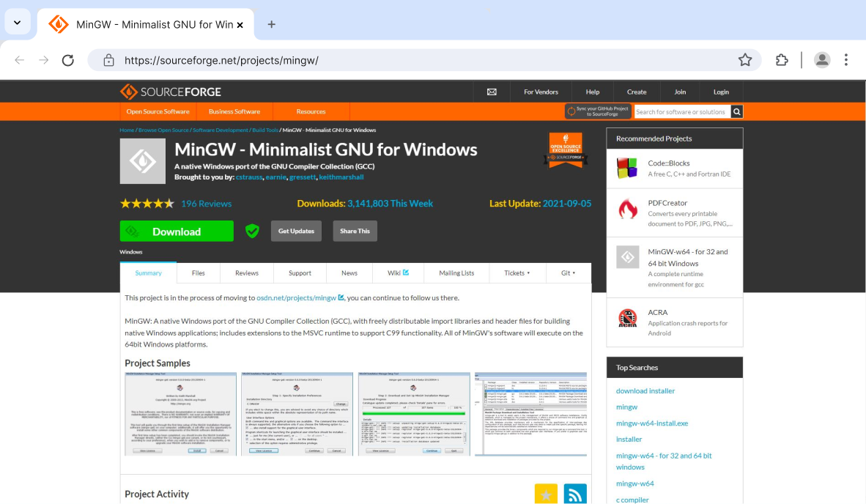The height and width of the screenshot is (504, 866).
Task: Switch to the Files tab
Action: click(198, 273)
